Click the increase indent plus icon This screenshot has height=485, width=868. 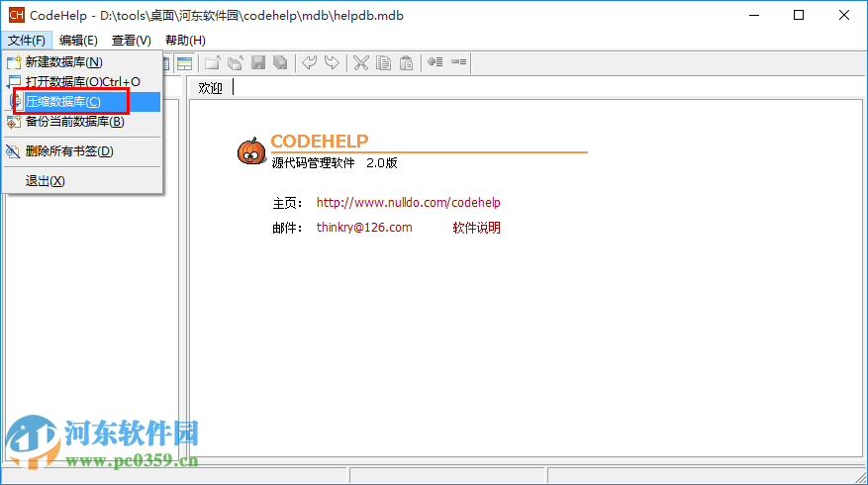(x=435, y=62)
